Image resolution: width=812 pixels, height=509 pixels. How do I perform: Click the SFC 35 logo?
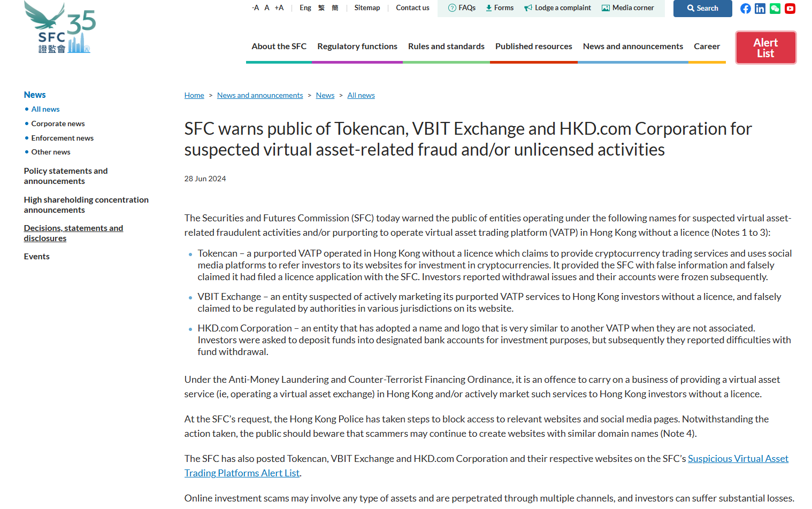click(x=60, y=28)
